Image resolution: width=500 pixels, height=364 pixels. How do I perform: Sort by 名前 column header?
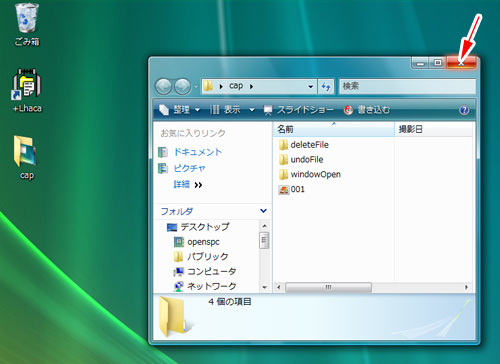coord(334,129)
